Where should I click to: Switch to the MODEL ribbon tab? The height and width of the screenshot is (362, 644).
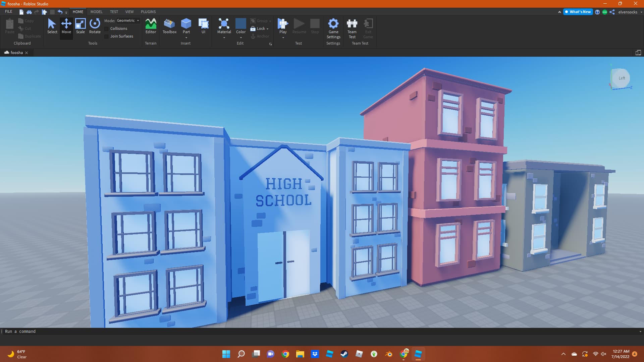(x=96, y=12)
